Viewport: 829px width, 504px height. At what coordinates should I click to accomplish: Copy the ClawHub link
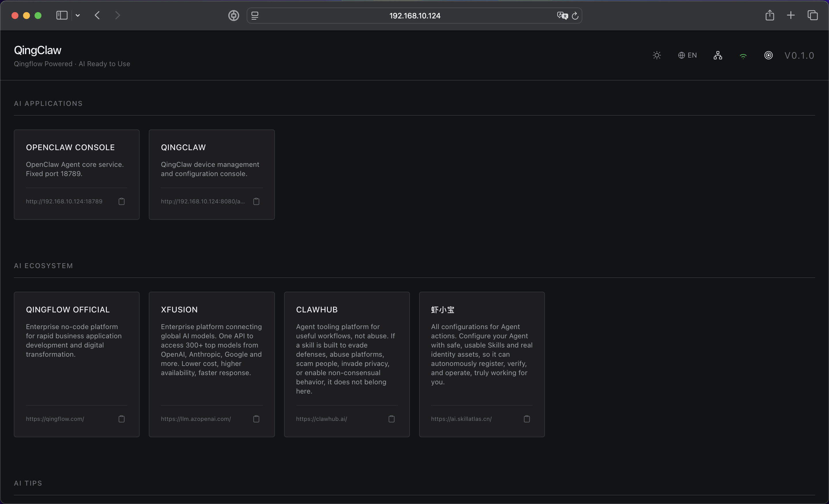click(392, 419)
